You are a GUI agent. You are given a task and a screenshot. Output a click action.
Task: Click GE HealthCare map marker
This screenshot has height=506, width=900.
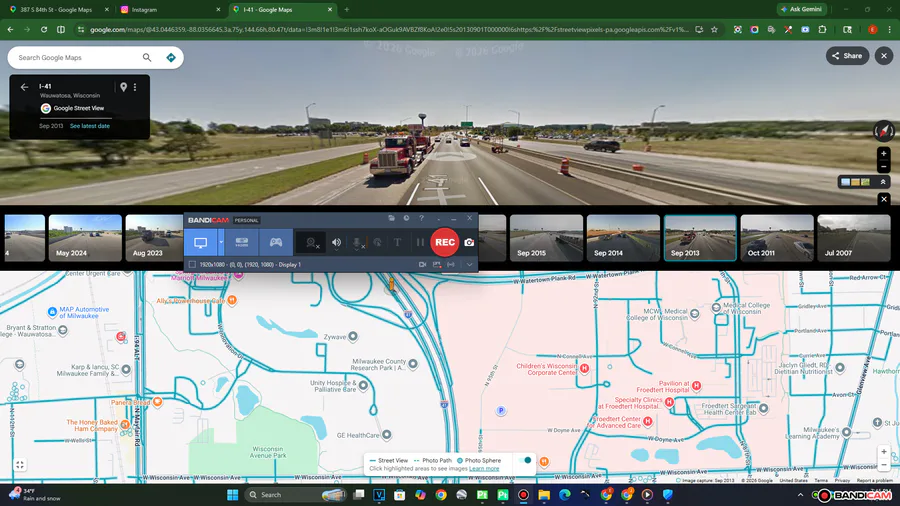pos(387,435)
